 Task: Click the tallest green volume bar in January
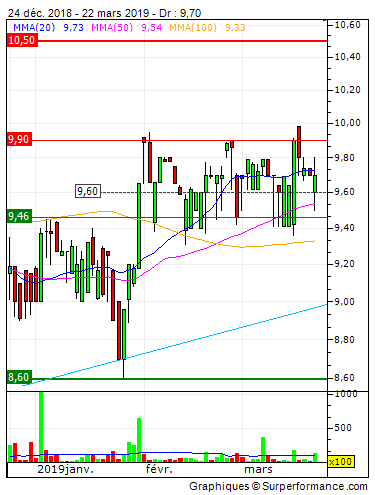41,427
